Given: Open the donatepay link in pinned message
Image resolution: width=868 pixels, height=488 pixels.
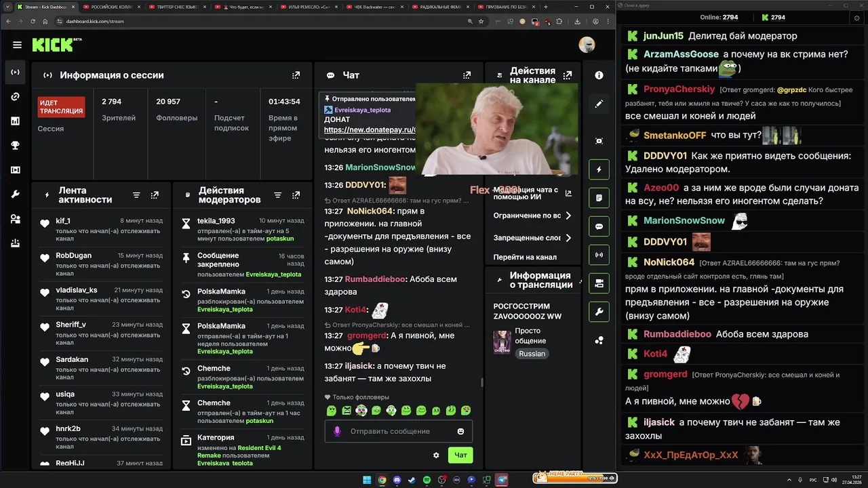Looking at the screenshot, I should tap(370, 129).
